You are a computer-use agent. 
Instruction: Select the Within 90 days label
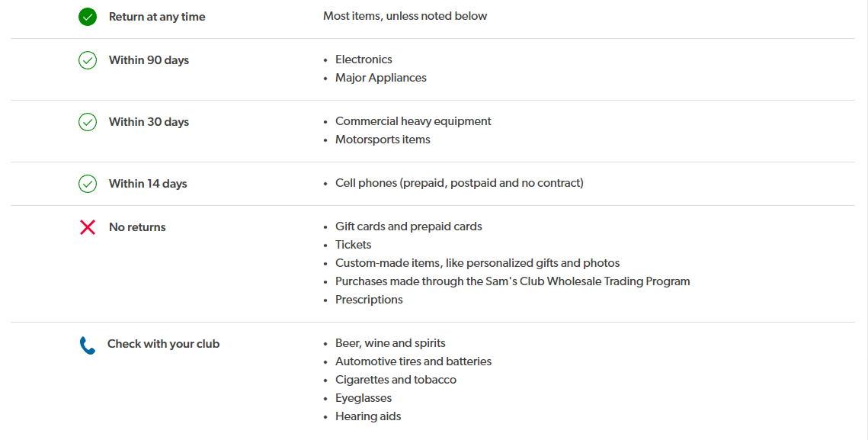[x=149, y=59]
